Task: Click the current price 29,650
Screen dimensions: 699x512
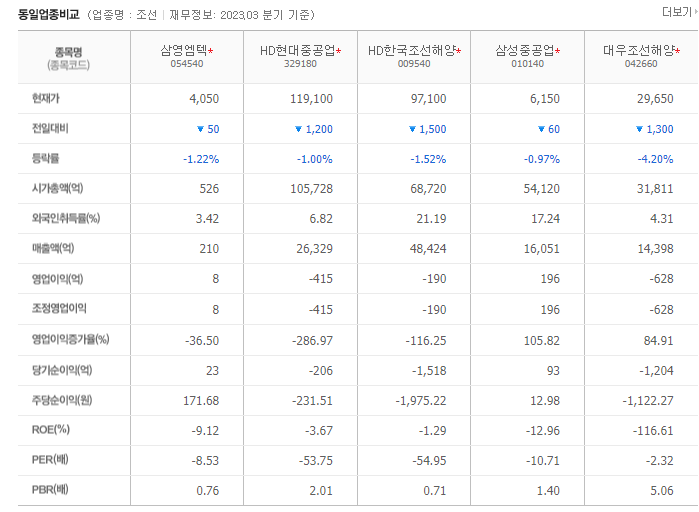Action: (655, 99)
